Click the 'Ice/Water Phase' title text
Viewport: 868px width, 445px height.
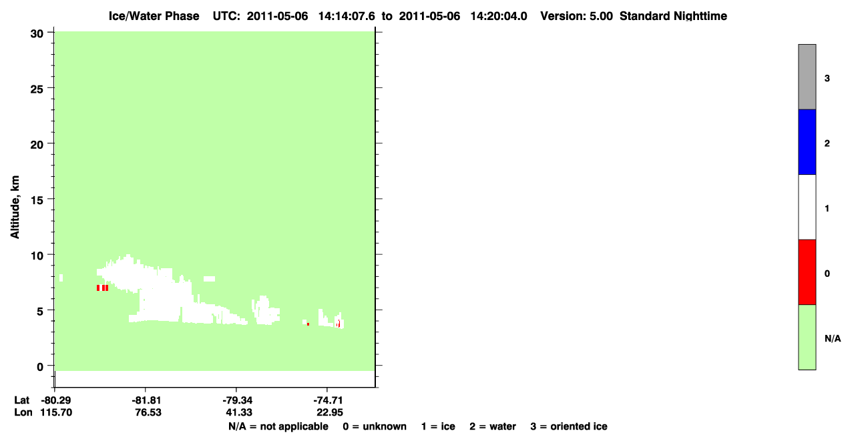154,16
